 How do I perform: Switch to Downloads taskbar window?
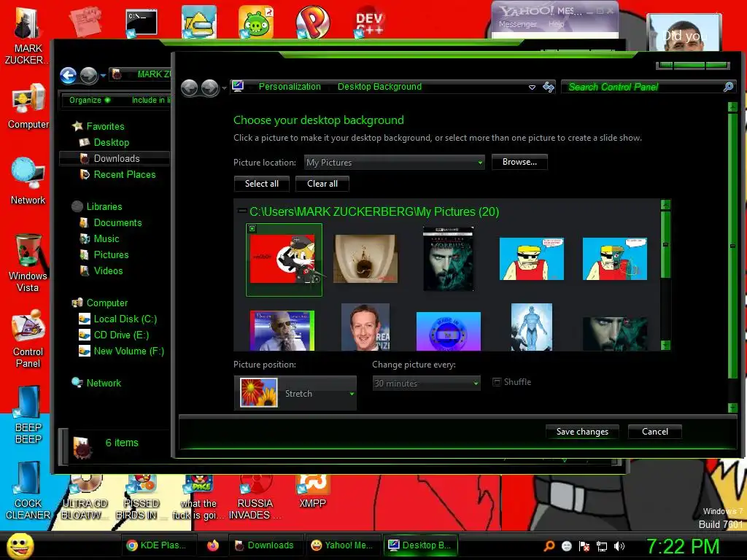(x=266, y=545)
